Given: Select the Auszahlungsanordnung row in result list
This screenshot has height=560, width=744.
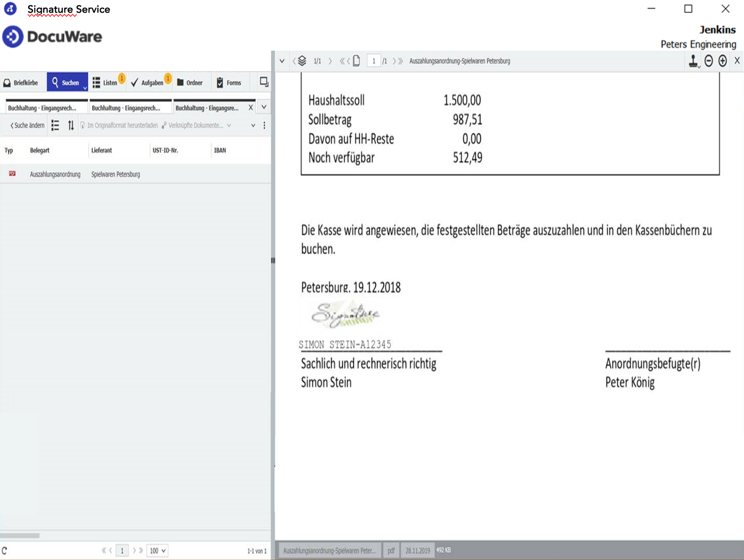Looking at the screenshot, I should pos(55,174).
